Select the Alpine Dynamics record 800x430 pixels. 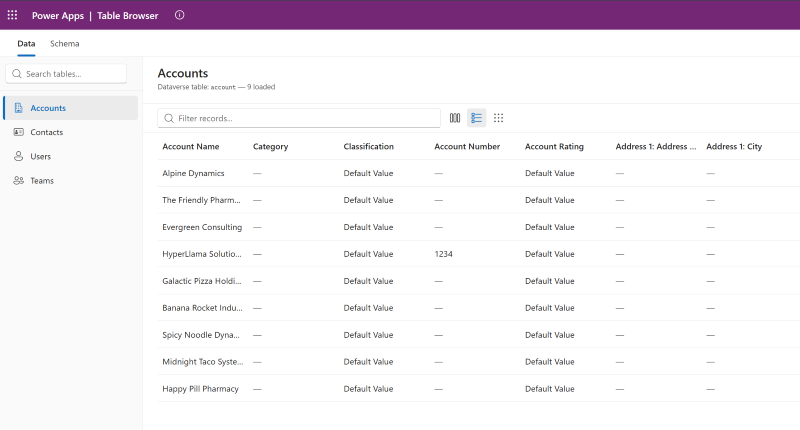[x=193, y=173]
